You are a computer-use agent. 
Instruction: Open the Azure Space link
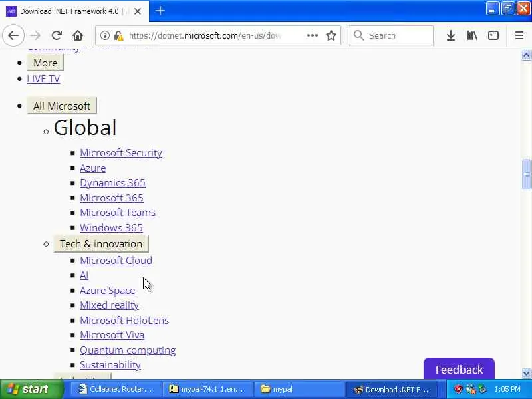point(107,291)
